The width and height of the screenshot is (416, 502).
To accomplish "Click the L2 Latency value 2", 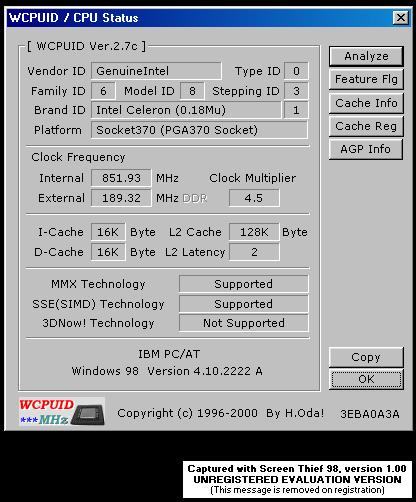I will coord(254,252).
